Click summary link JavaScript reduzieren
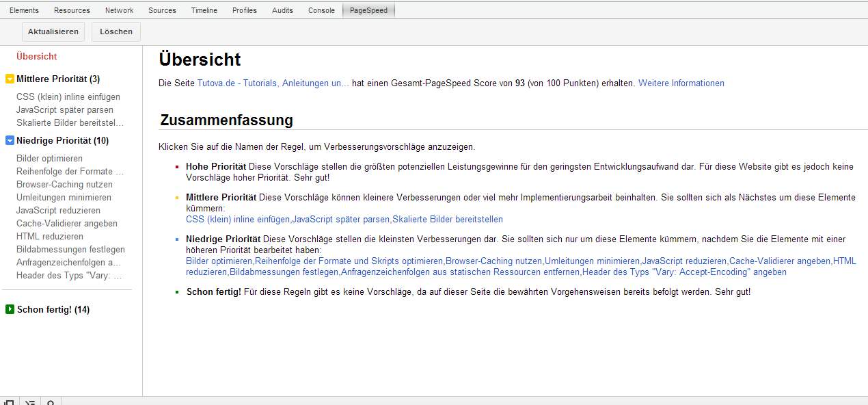 [684, 261]
